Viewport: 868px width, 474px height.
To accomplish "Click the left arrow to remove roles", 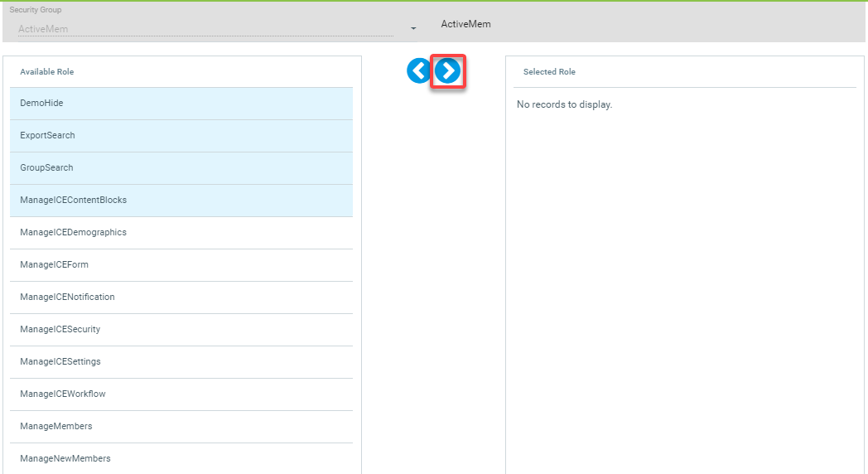I will tap(419, 72).
